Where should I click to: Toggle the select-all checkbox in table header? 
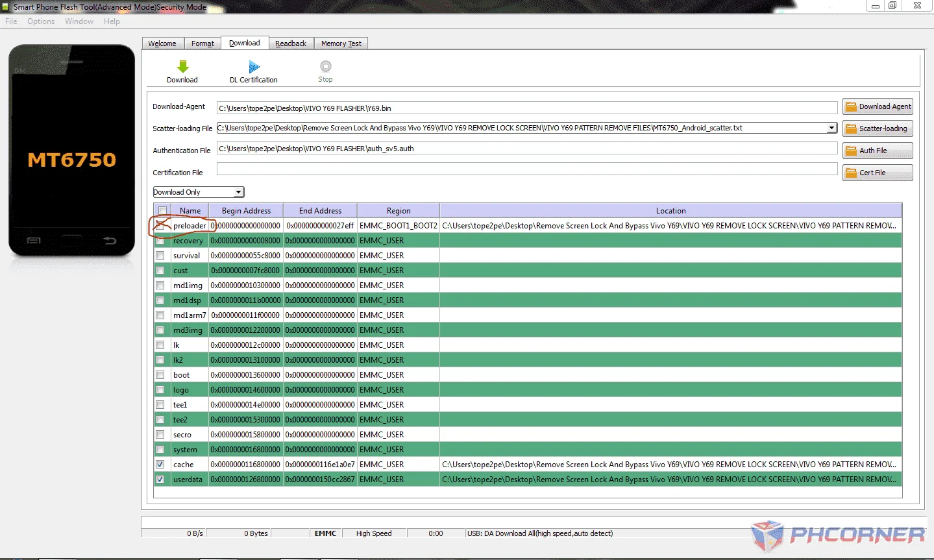pyautogui.click(x=162, y=210)
